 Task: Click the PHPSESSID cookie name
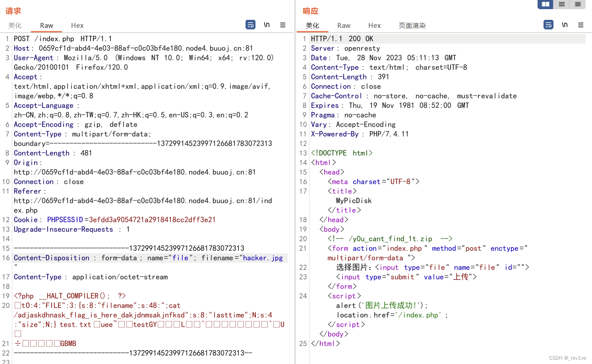coord(65,220)
